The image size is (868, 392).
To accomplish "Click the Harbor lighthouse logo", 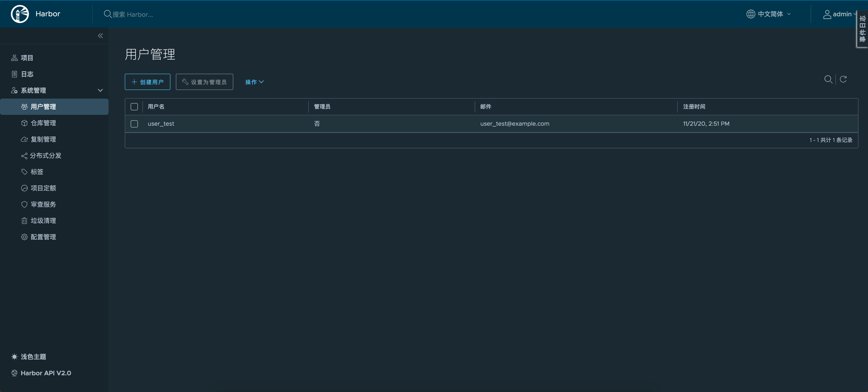I will click(20, 14).
